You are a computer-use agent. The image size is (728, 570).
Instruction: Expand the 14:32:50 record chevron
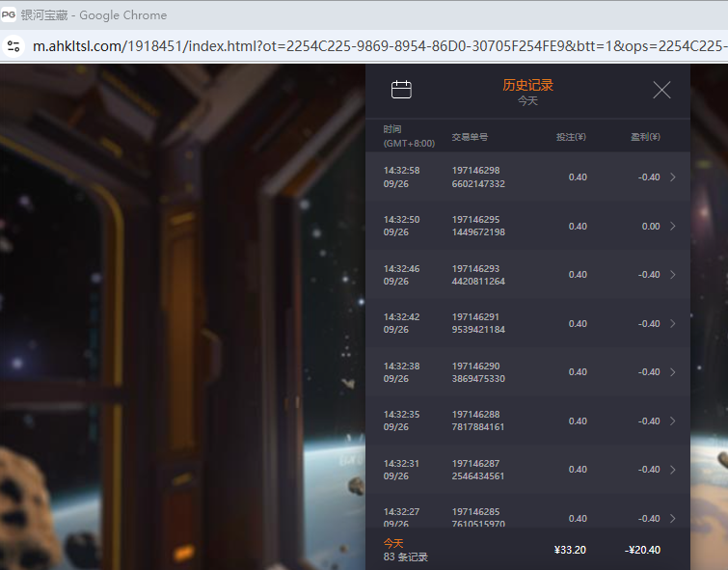(x=672, y=227)
